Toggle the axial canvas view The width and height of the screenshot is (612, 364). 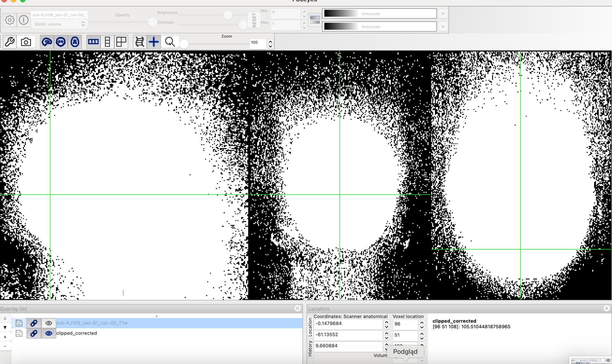click(x=75, y=42)
